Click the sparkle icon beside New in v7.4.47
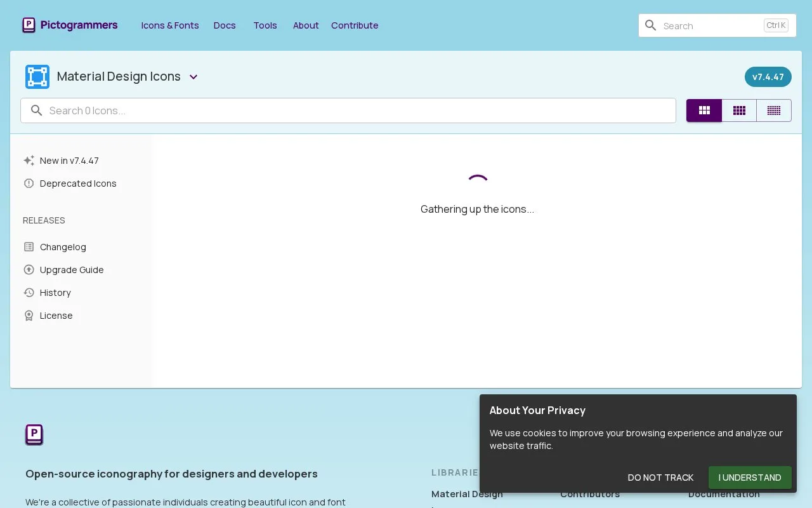 coord(29,161)
